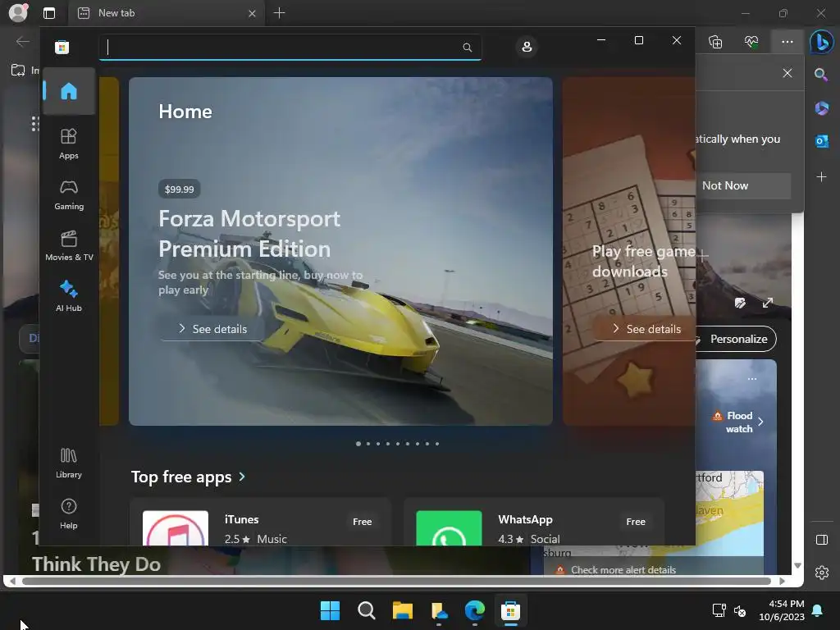The width and height of the screenshot is (840, 630).
Task: Go to Gaming section in Store sidebar
Action: pyautogui.click(x=69, y=195)
